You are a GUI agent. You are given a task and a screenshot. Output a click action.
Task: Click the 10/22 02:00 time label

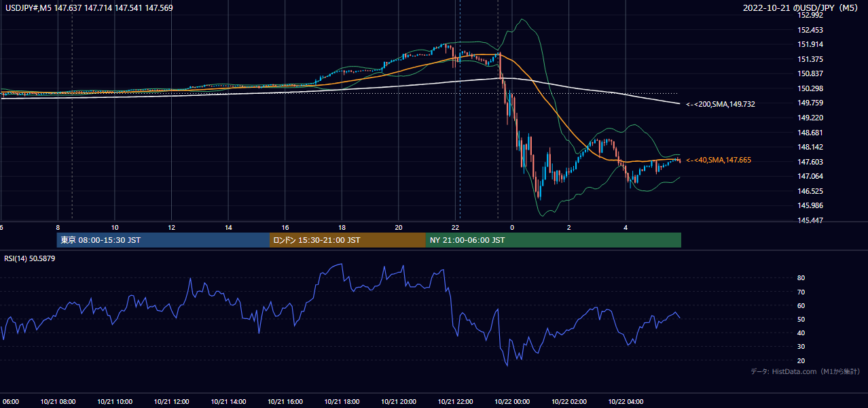tap(569, 402)
